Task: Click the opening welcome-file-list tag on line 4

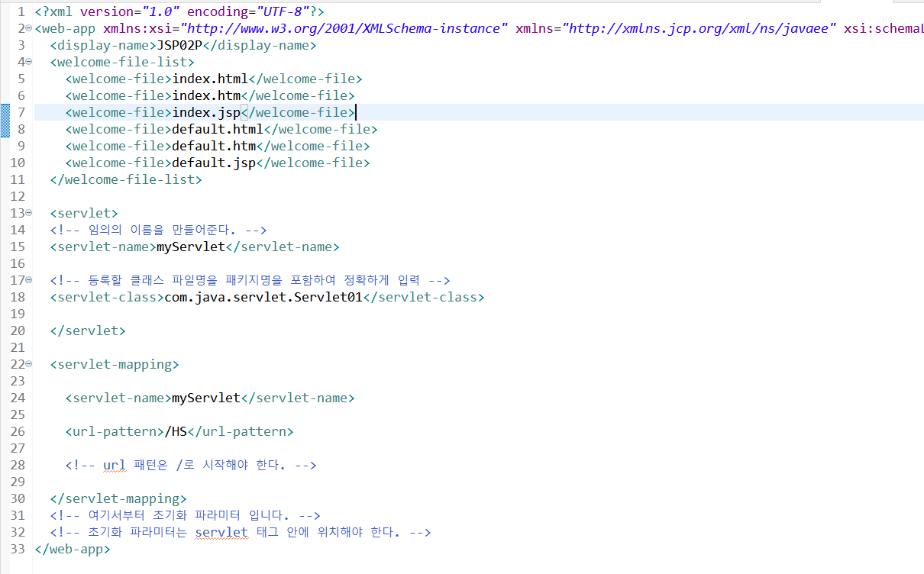Action: [x=122, y=62]
